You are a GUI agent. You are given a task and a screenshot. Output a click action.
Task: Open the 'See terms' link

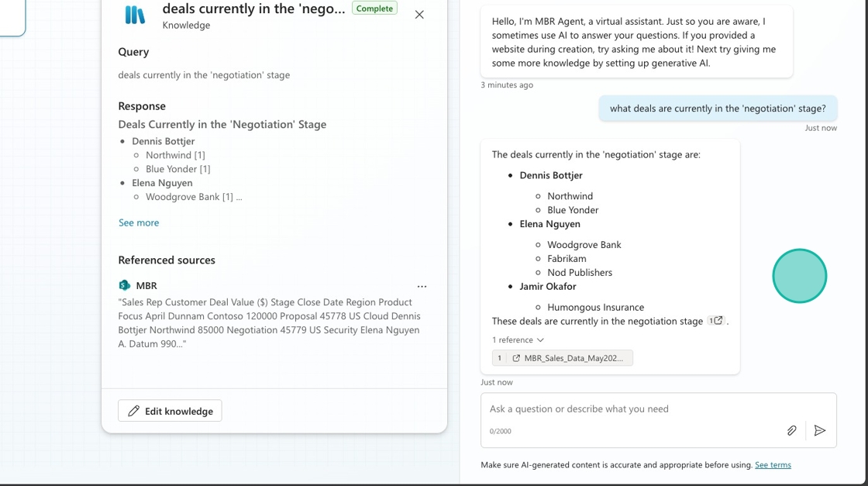(773, 465)
